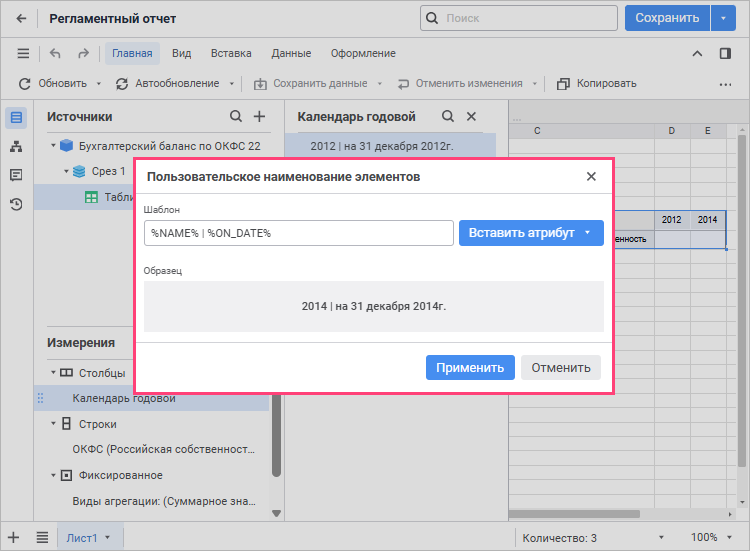
Task: Close the Календарь годовой panel
Action: click(471, 116)
